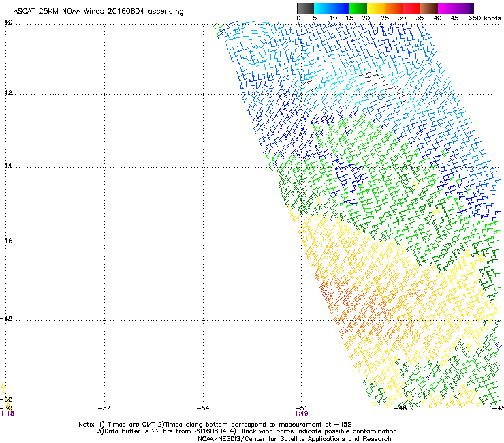Image resolution: width=504 pixels, height=443 pixels.
Task: Click the 'NOAA/NESDIS/Center for Satellite Applications' credit
Action: (294, 439)
